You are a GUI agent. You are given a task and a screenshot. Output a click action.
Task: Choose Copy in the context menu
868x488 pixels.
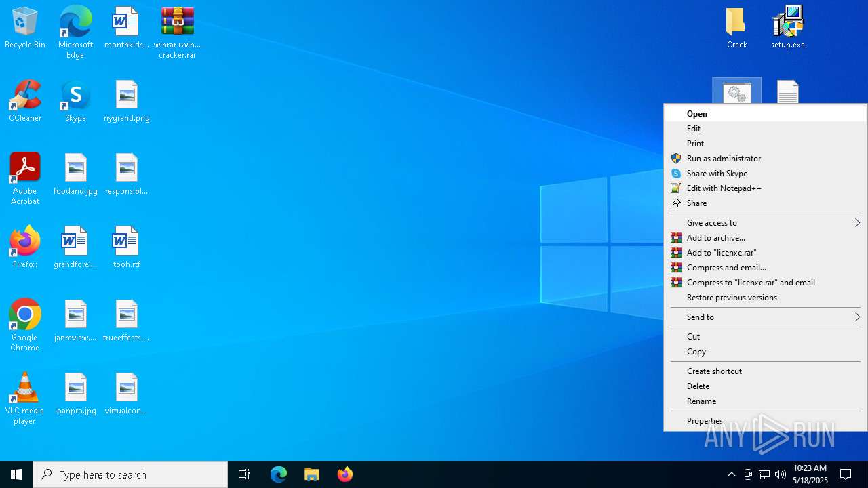click(x=766, y=352)
